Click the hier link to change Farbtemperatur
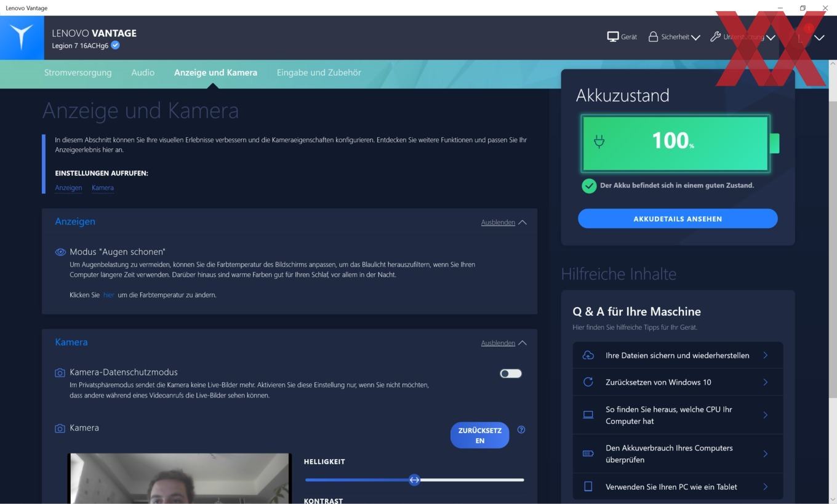The image size is (837, 504). point(108,295)
